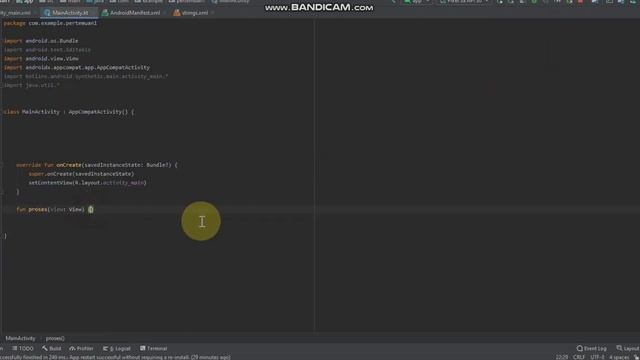The image size is (640, 360).
Task: Open the strings.xml editor tab
Action: coord(191,13)
